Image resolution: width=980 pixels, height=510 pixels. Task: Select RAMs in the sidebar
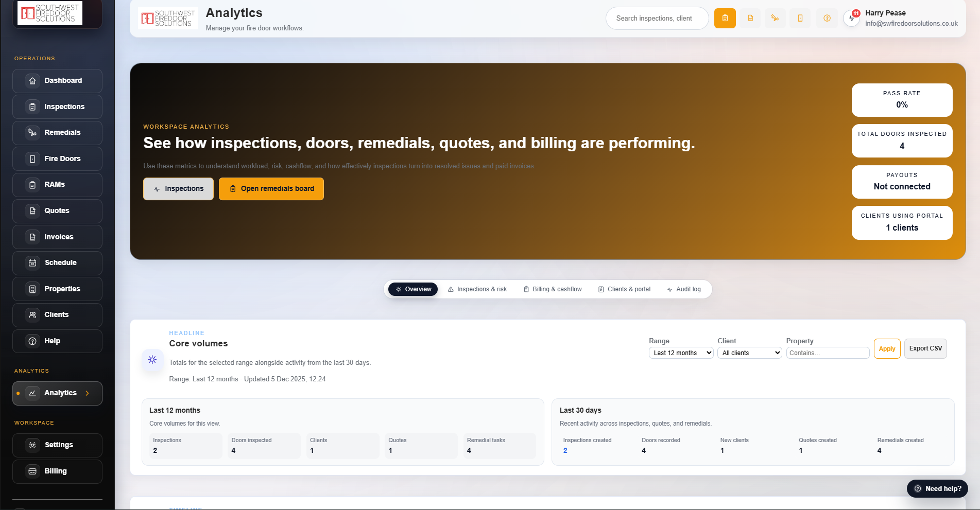point(57,184)
